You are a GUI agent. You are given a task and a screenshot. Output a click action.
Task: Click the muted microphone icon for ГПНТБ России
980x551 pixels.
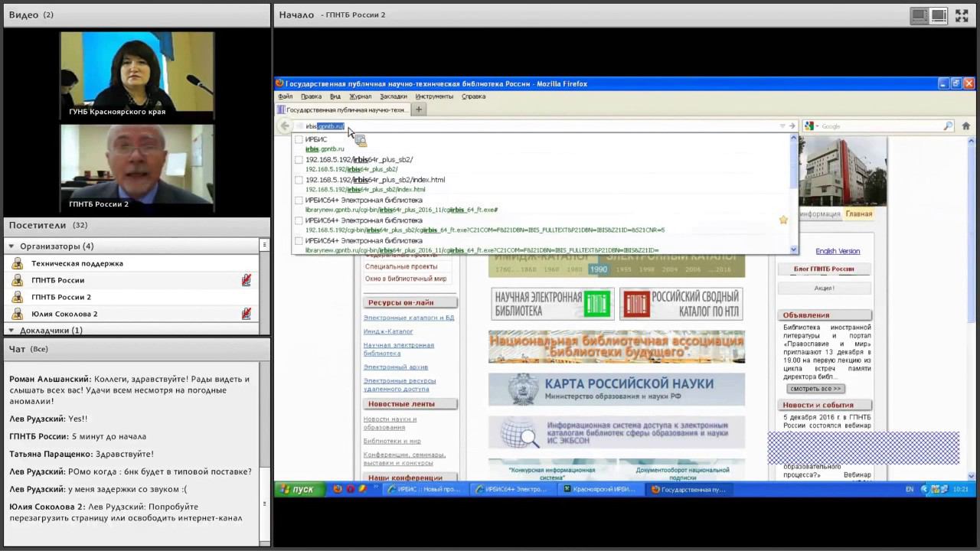pos(246,280)
